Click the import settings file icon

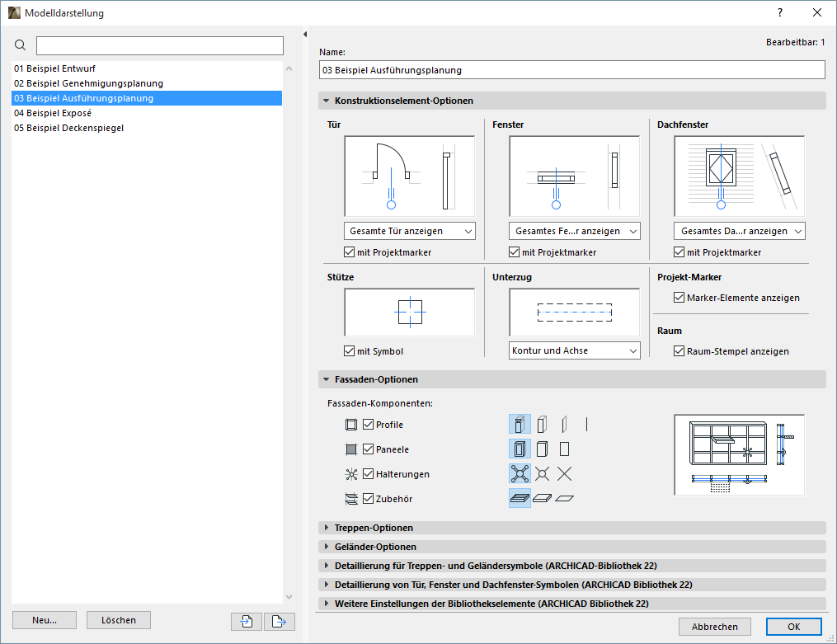click(246, 621)
